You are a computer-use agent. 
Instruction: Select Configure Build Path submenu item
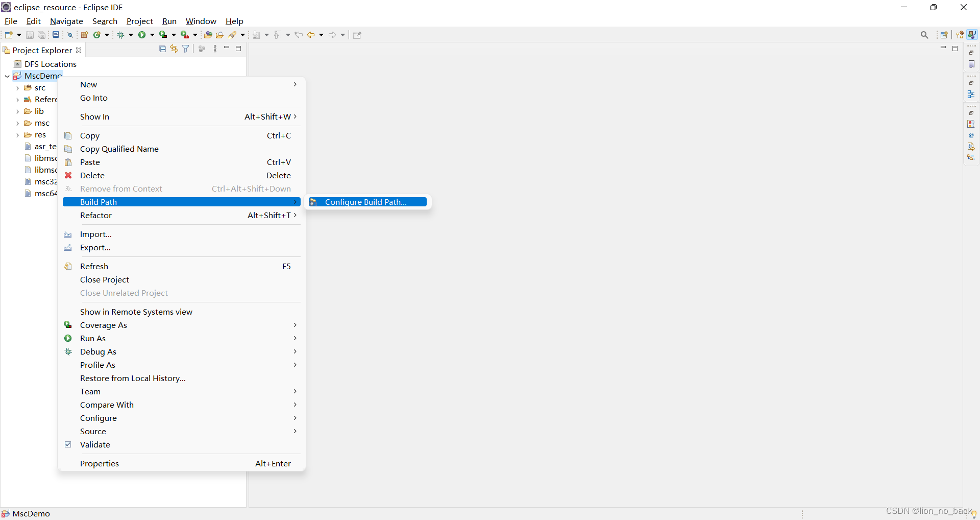(x=367, y=202)
